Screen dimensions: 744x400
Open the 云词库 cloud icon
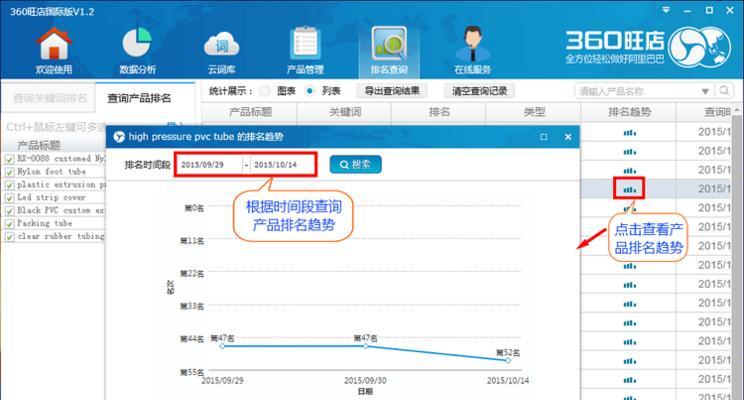coord(221,50)
